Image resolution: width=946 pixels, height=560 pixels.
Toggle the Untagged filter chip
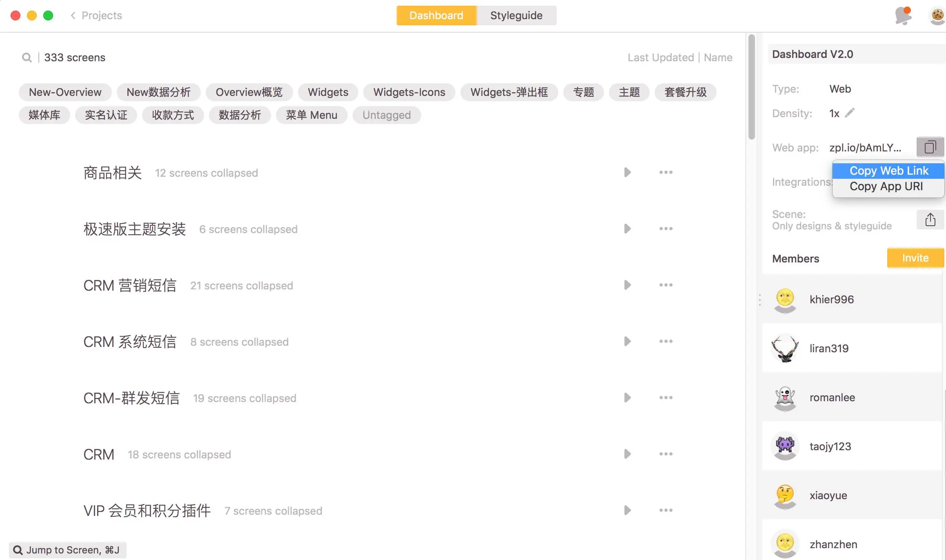click(386, 115)
